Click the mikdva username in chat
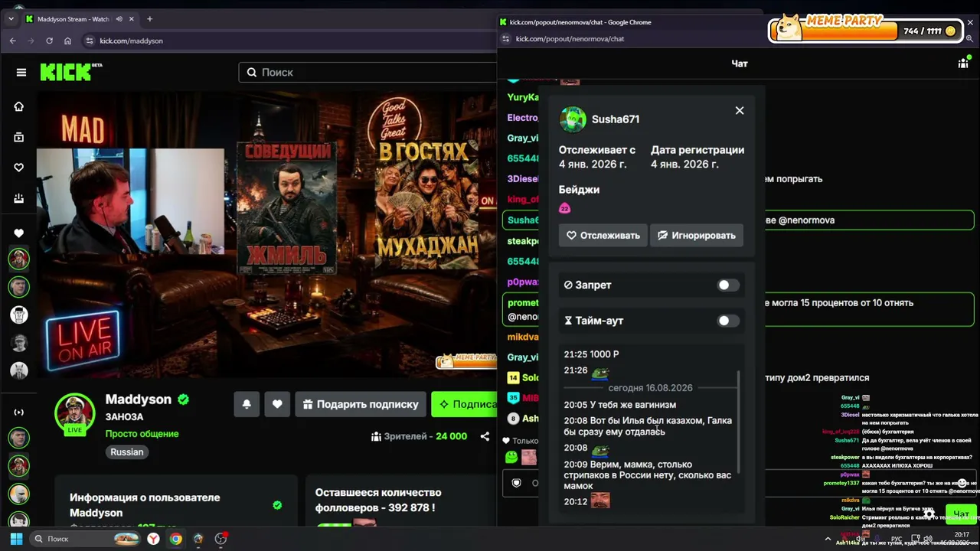The width and height of the screenshot is (980, 551). [x=523, y=337]
